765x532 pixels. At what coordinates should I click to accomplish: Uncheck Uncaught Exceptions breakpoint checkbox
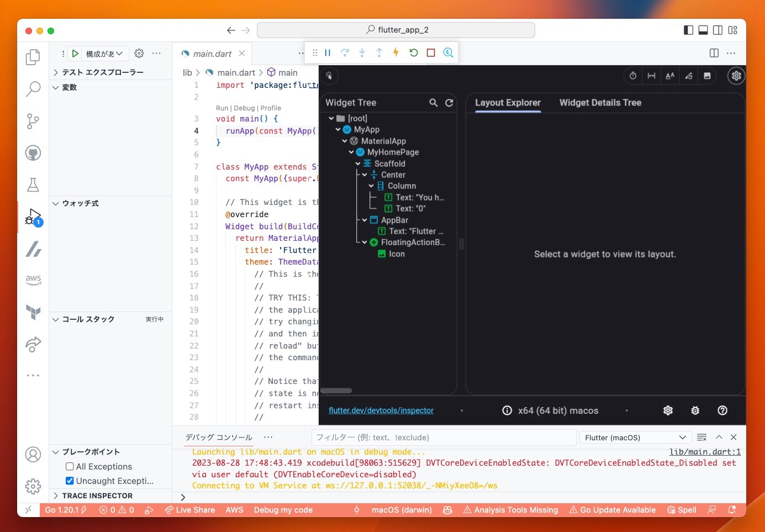(x=70, y=481)
